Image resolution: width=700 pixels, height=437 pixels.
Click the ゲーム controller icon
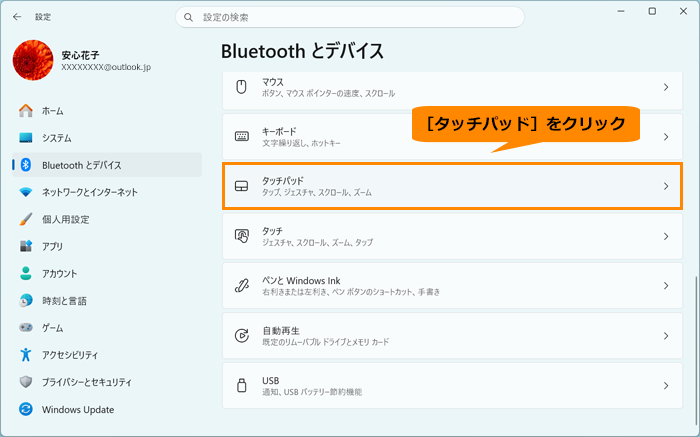26,328
